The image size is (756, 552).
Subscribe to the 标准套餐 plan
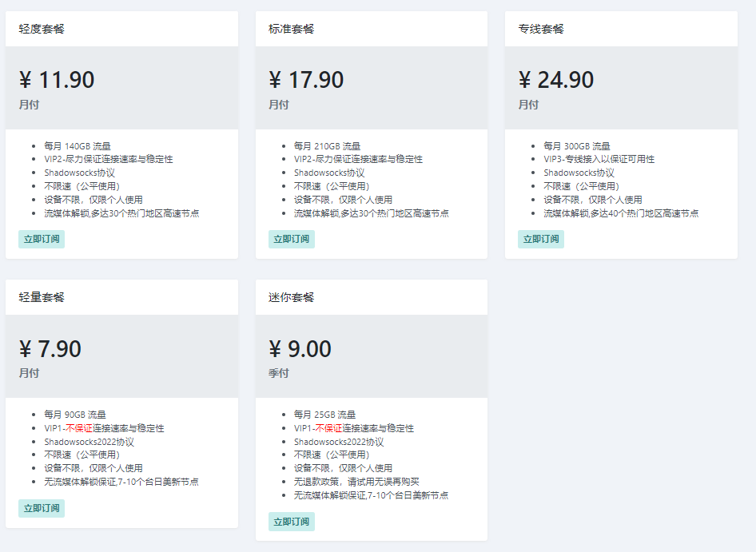[x=292, y=239]
